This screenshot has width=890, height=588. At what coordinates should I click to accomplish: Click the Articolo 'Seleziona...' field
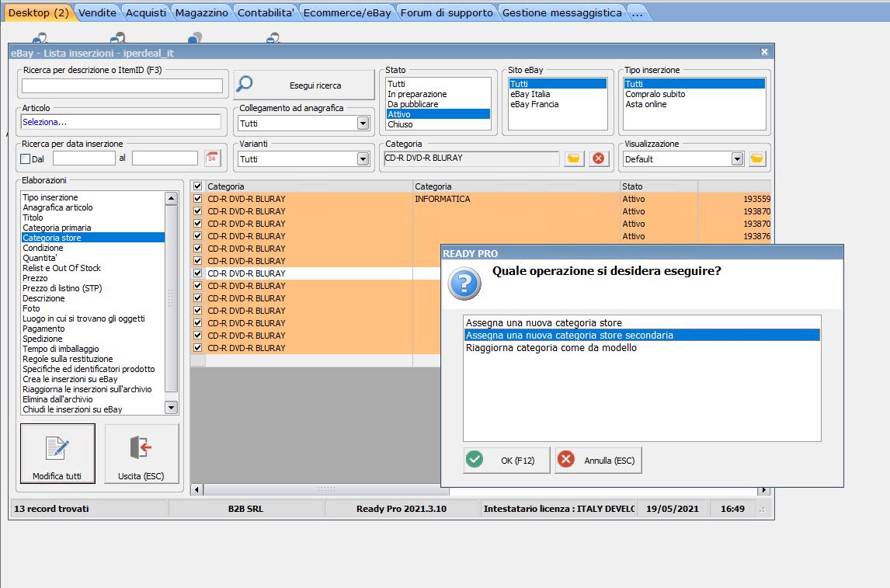tap(120, 122)
